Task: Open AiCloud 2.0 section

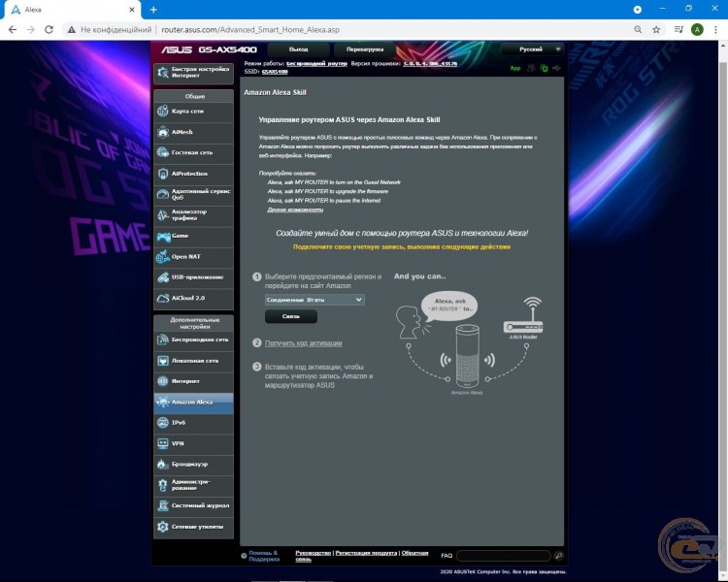Action: (193, 299)
